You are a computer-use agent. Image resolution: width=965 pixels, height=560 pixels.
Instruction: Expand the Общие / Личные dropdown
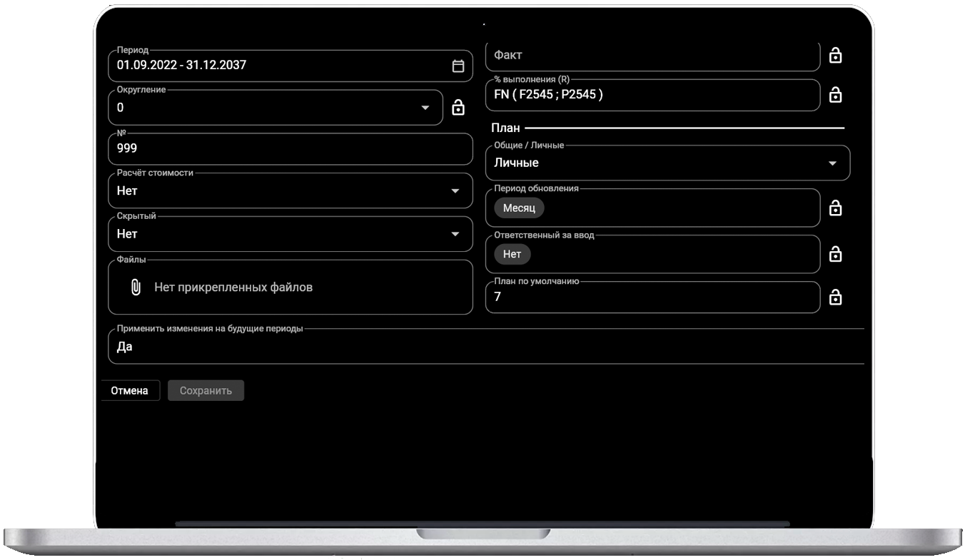(832, 163)
